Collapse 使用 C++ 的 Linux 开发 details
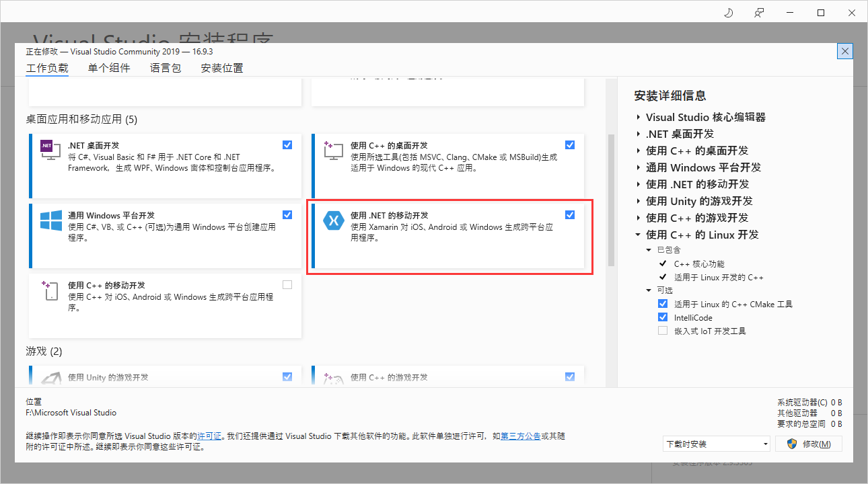This screenshot has width=868, height=484. click(x=638, y=235)
